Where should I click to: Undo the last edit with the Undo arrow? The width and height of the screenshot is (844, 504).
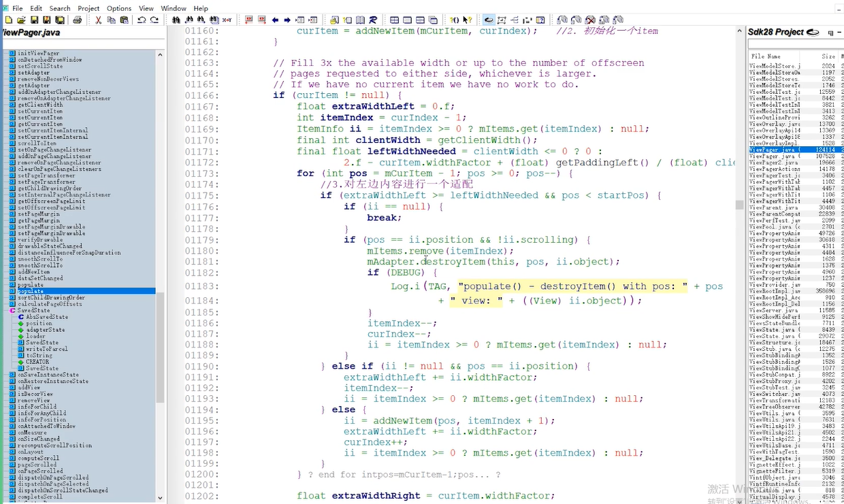click(141, 20)
